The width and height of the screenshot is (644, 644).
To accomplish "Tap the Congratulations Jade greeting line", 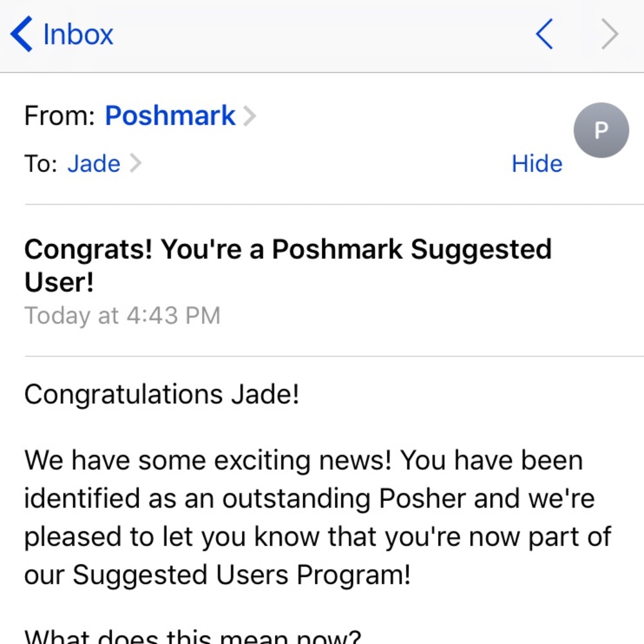I will [x=161, y=394].
